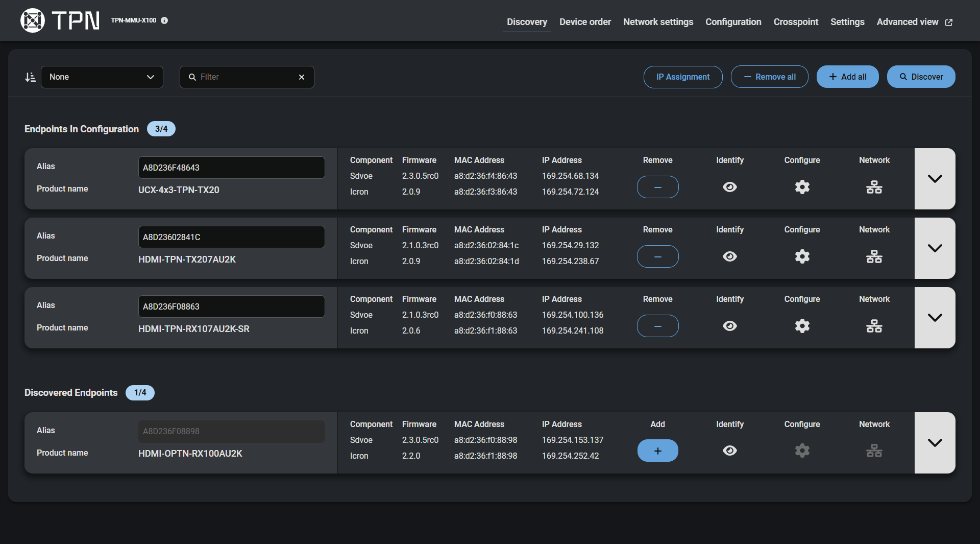980x544 pixels.
Task: Open the None sort dropdown
Action: (102, 77)
